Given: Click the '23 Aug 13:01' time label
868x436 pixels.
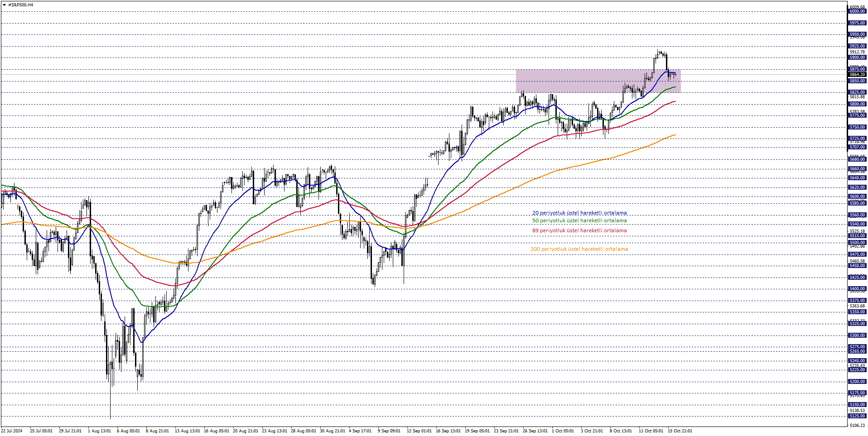Looking at the screenshot, I should click(x=275, y=431).
